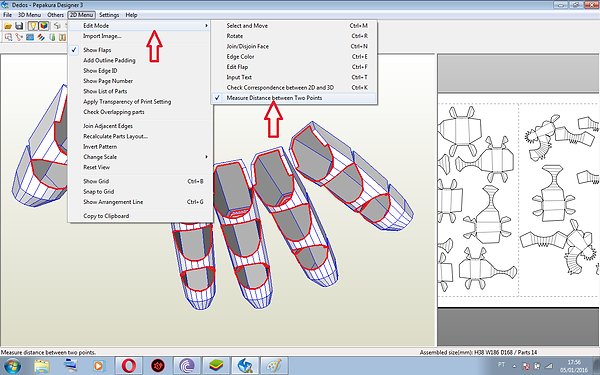Open the 3D Menu
This screenshot has width=600, height=375.
[x=29, y=15]
